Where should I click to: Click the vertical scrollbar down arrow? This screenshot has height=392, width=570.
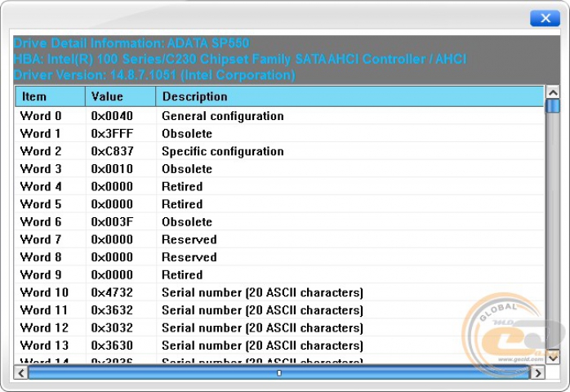553,358
